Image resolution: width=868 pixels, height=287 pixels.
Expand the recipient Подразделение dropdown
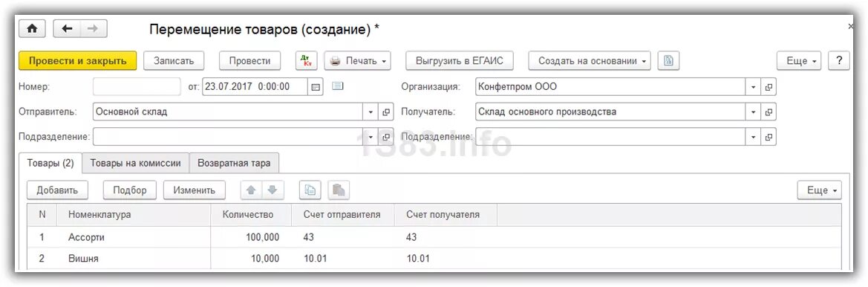754,137
